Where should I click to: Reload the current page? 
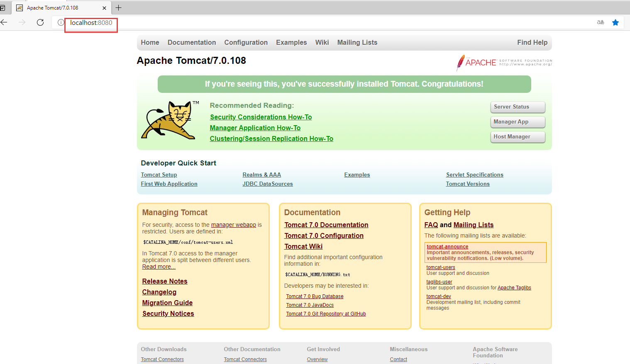[x=40, y=22]
